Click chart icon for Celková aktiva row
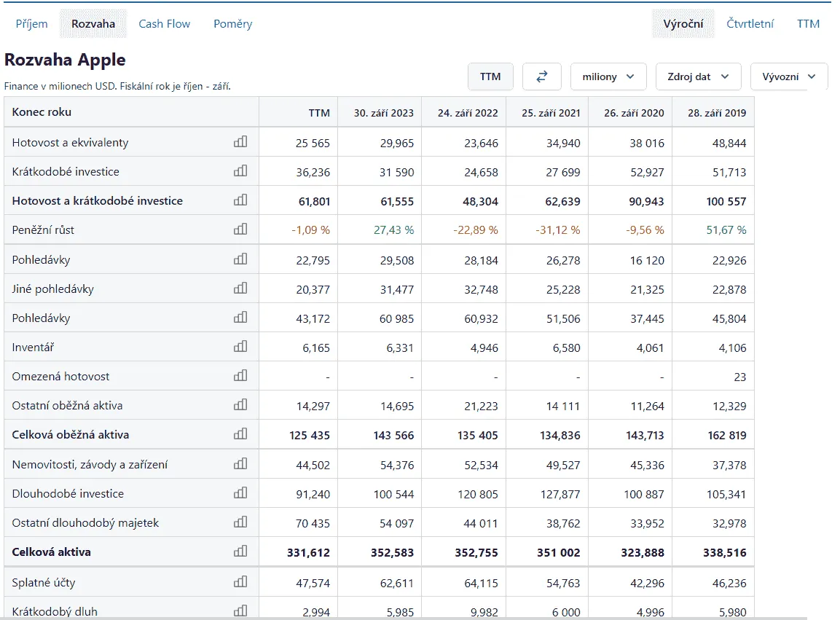The width and height of the screenshot is (840, 620). [240, 552]
